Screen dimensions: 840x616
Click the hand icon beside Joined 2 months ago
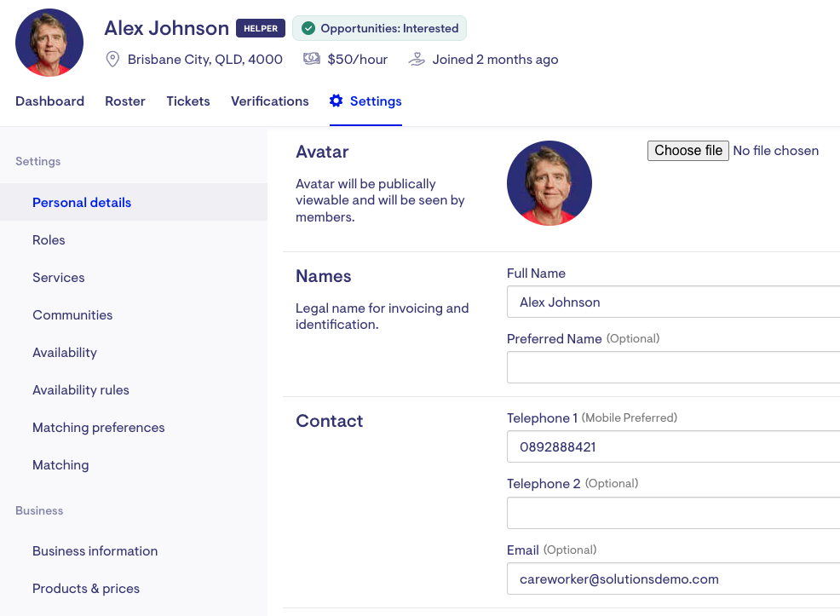point(417,59)
